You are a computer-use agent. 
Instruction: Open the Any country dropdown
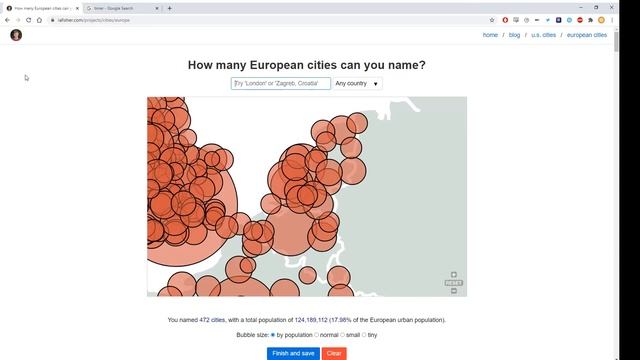[358, 83]
